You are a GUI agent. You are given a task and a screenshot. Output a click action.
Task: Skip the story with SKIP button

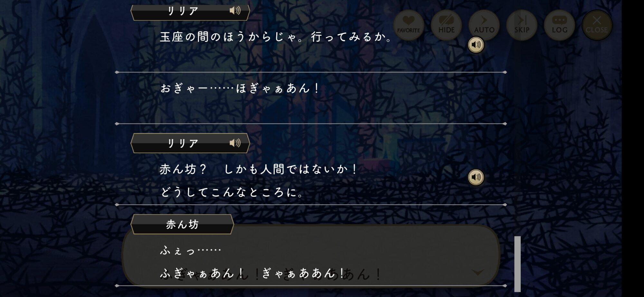coord(522,25)
